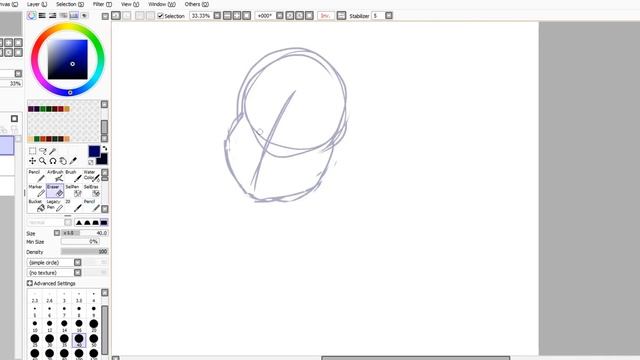This screenshot has width=640, height=360.
Task: Toggle the scratchpad panel
Action: 84,16
